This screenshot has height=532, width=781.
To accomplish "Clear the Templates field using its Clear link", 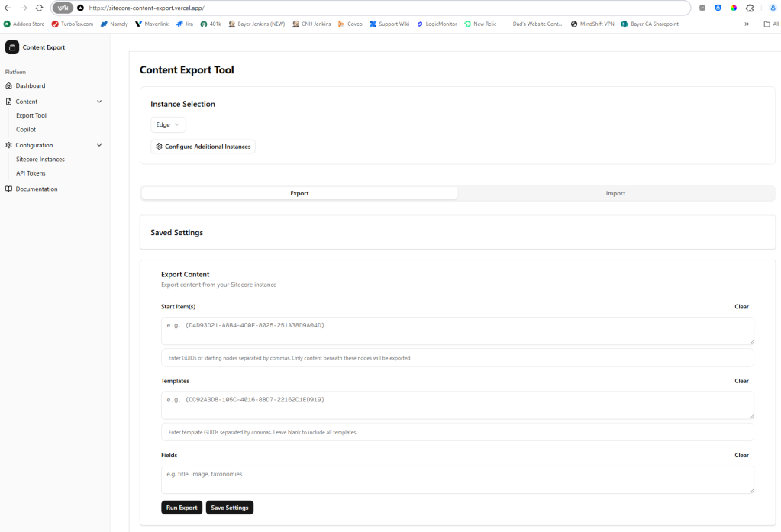I will click(741, 380).
